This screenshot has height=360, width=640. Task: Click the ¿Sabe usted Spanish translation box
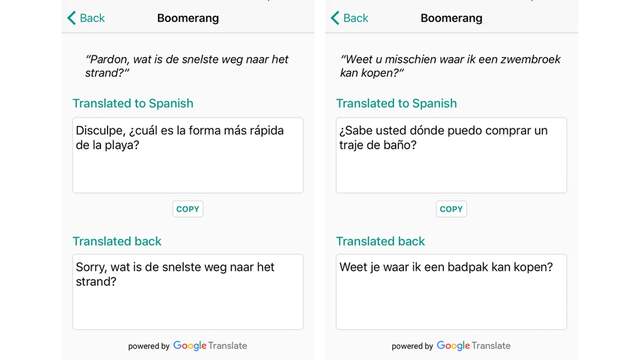click(x=451, y=155)
